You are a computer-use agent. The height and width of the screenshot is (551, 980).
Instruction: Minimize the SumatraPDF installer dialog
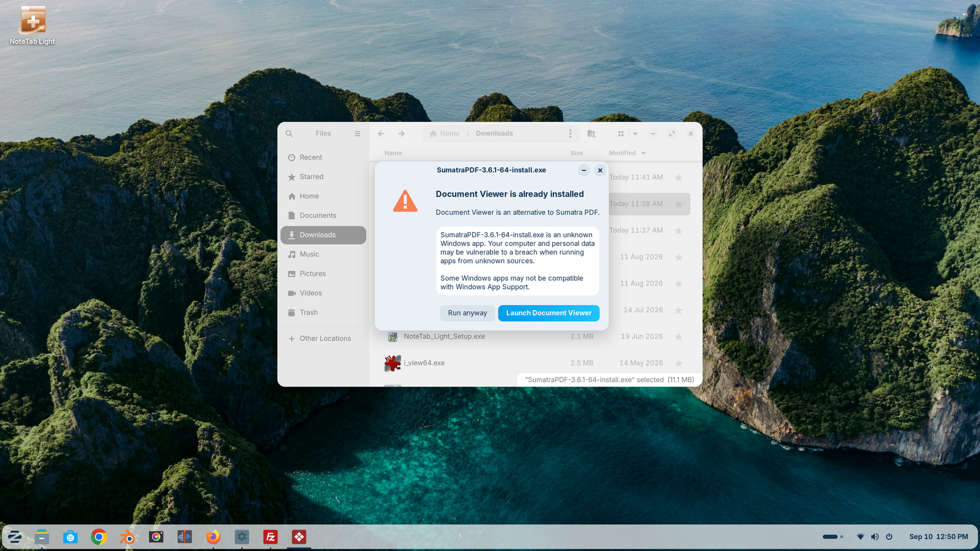[x=584, y=170]
